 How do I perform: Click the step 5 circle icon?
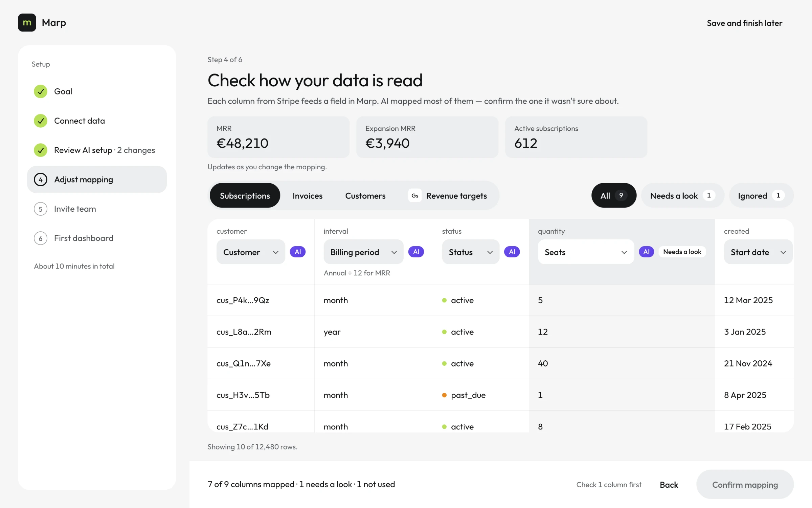tap(41, 209)
